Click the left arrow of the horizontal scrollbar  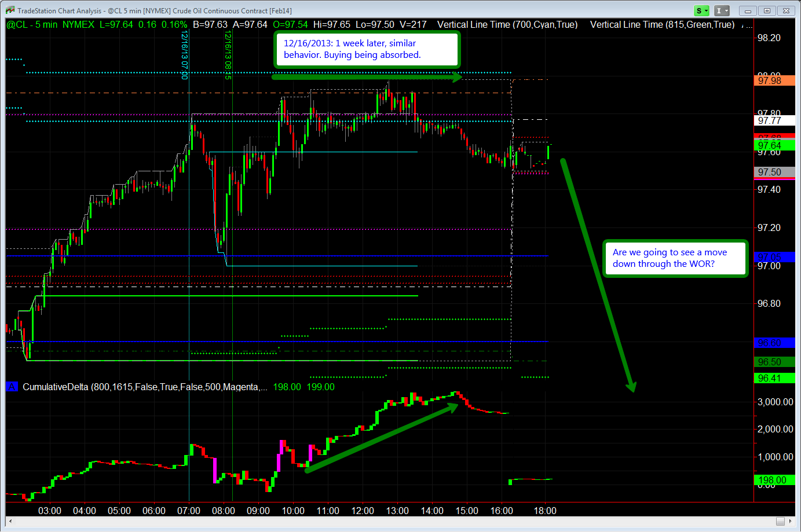click(x=10, y=521)
